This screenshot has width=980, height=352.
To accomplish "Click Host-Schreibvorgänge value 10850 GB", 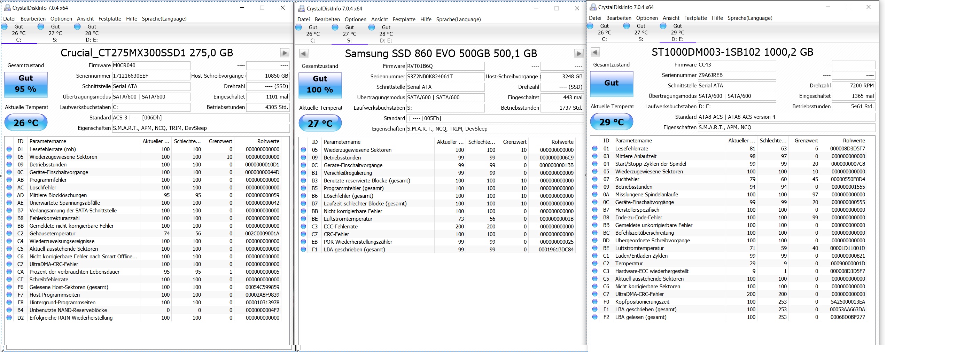I will pos(268,76).
